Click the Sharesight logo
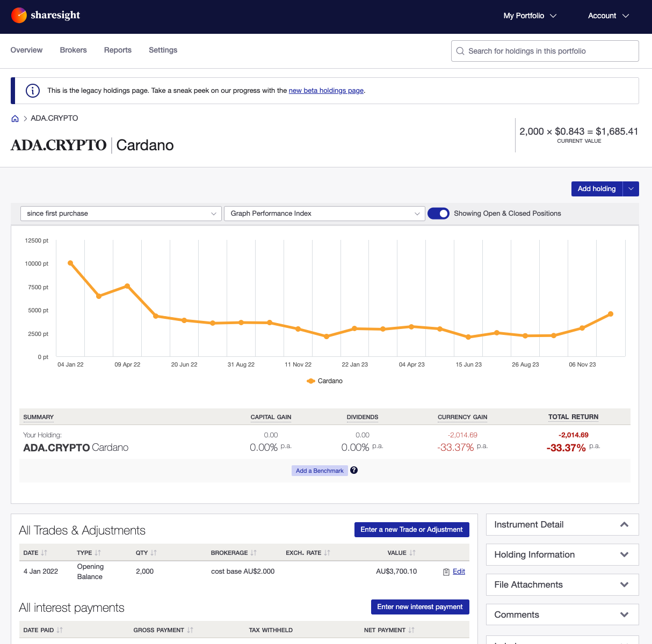 [x=46, y=15]
